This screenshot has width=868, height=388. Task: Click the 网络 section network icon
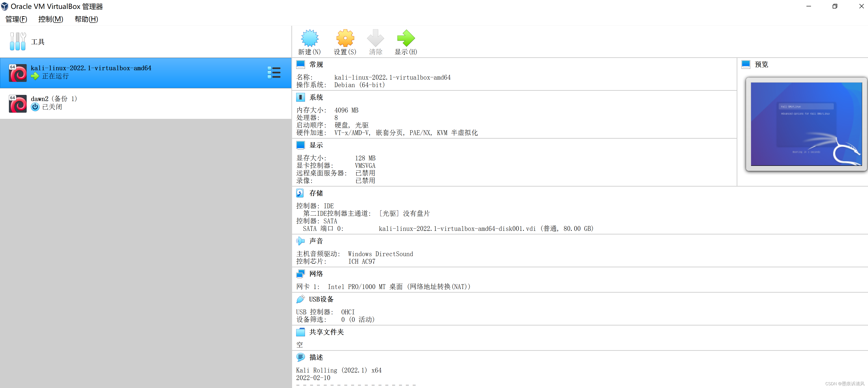[x=301, y=273]
